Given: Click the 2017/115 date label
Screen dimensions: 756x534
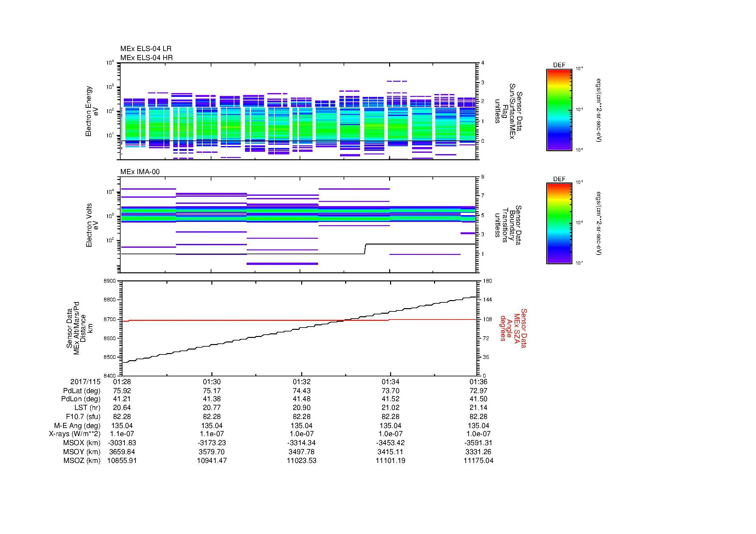Looking at the screenshot, I should pyautogui.click(x=85, y=382).
